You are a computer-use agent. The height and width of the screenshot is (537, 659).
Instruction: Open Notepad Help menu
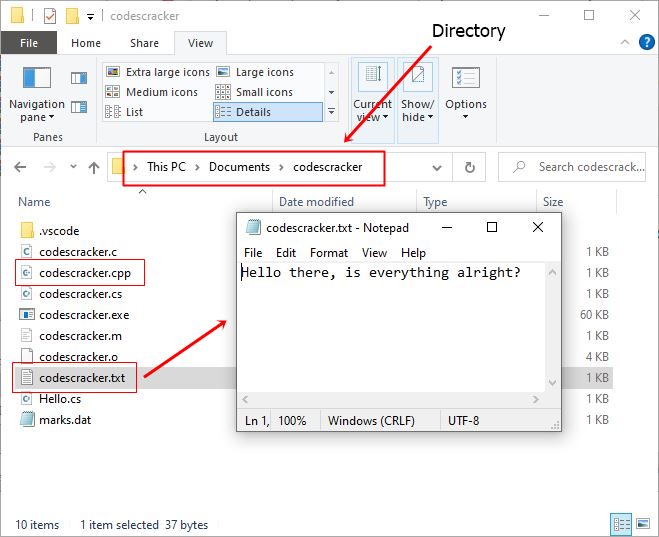coord(413,253)
